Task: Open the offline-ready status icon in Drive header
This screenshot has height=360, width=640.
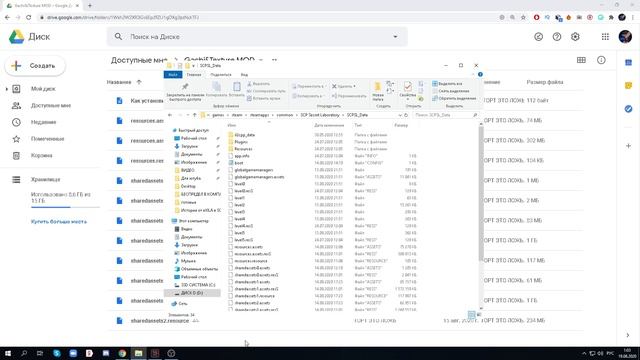Action: (538, 37)
